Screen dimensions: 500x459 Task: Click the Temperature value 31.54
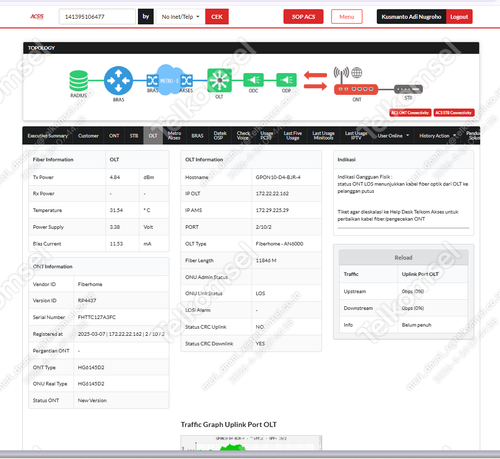coord(116,210)
